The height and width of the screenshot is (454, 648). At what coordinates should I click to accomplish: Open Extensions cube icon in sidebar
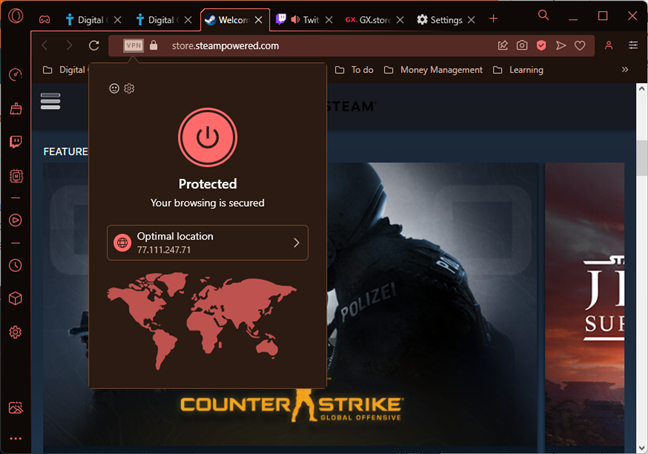coord(15,298)
